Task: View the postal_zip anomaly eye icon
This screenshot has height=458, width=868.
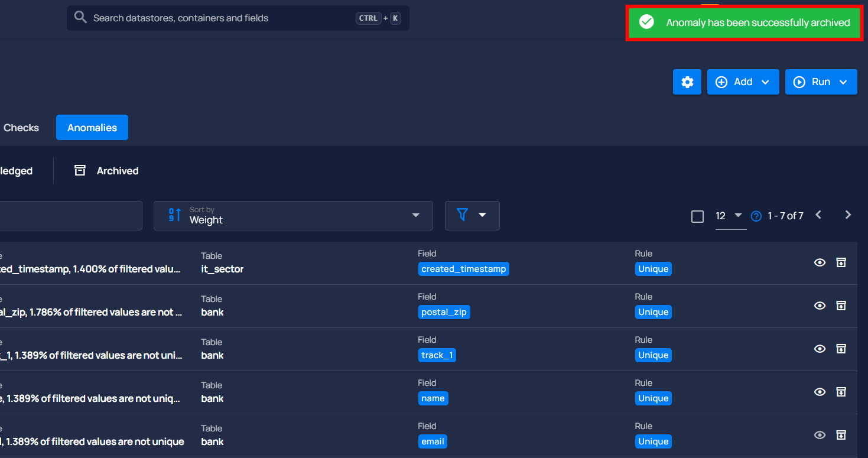Action: pyautogui.click(x=820, y=306)
